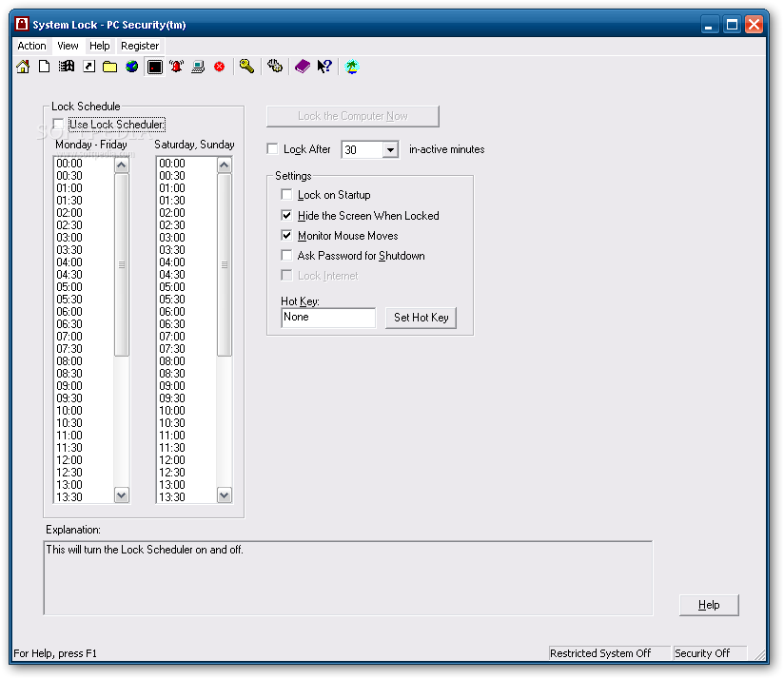Click the yellow key toolbar icon
This screenshot has height=679, width=784.
[246, 67]
